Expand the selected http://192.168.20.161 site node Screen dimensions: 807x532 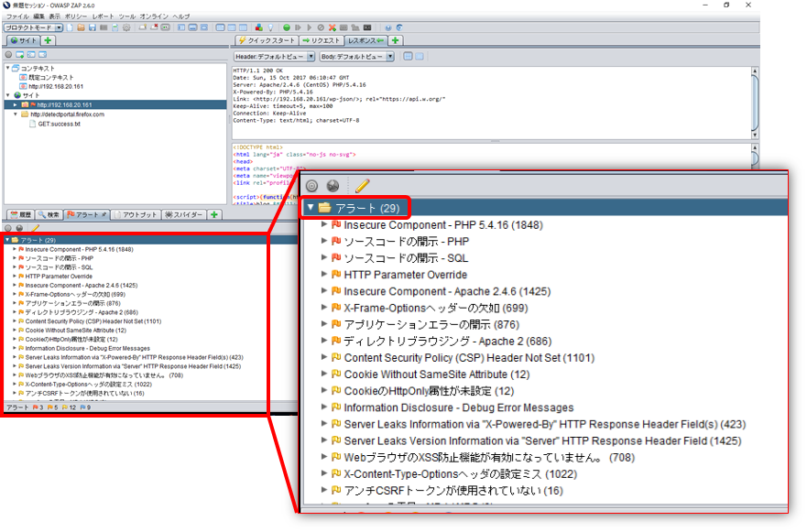(x=15, y=105)
